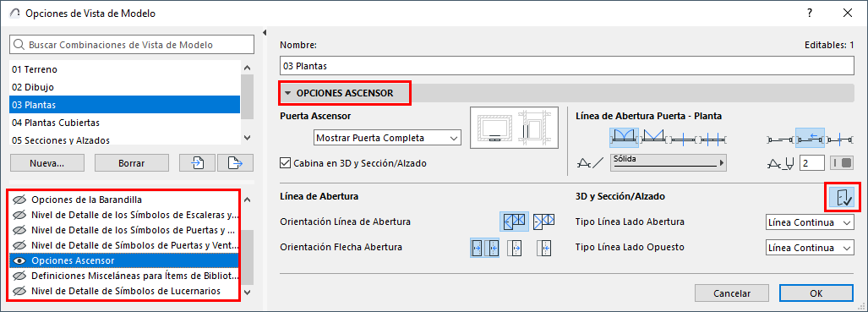This screenshot has width=868, height=312.
Task: Click pen number field showing 2
Action: [x=813, y=163]
